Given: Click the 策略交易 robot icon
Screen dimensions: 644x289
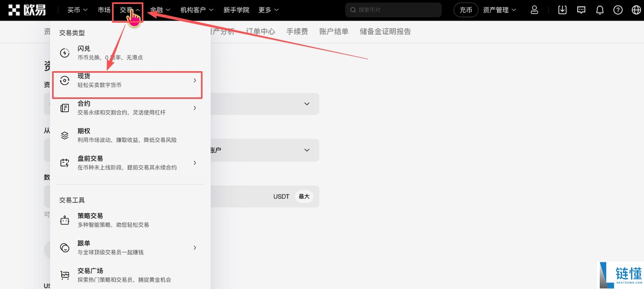Looking at the screenshot, I should click(65, 220).
